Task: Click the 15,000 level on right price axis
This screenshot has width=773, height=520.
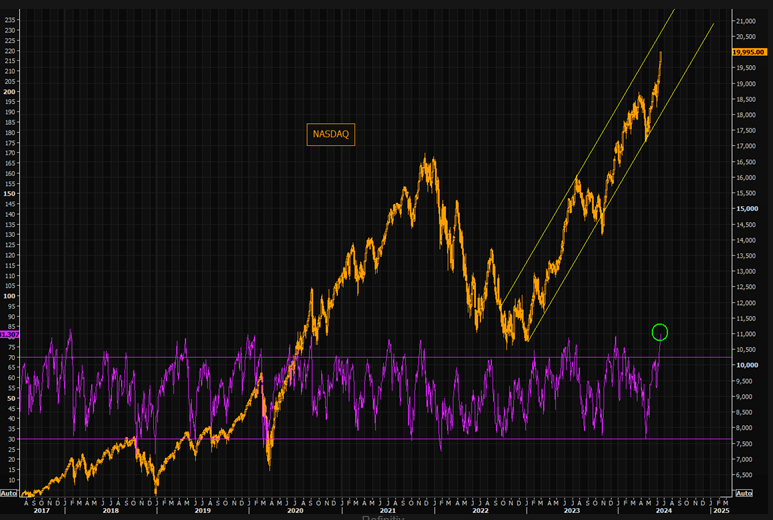Action: [x=748, y=209]
